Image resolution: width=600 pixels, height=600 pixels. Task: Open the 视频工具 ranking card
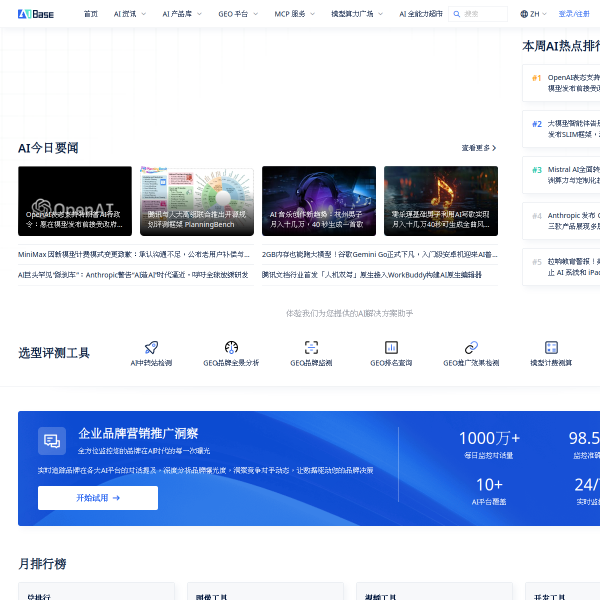(x=434, y=591)
